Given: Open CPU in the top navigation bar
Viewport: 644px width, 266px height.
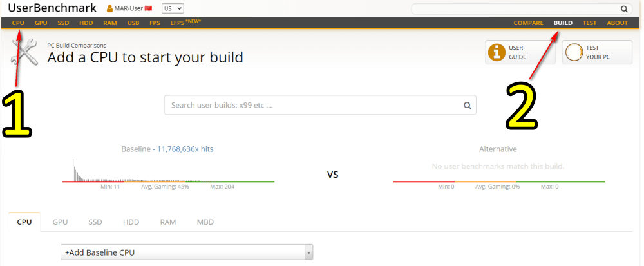Looking at the screenshot, I should tap(18, 23).
